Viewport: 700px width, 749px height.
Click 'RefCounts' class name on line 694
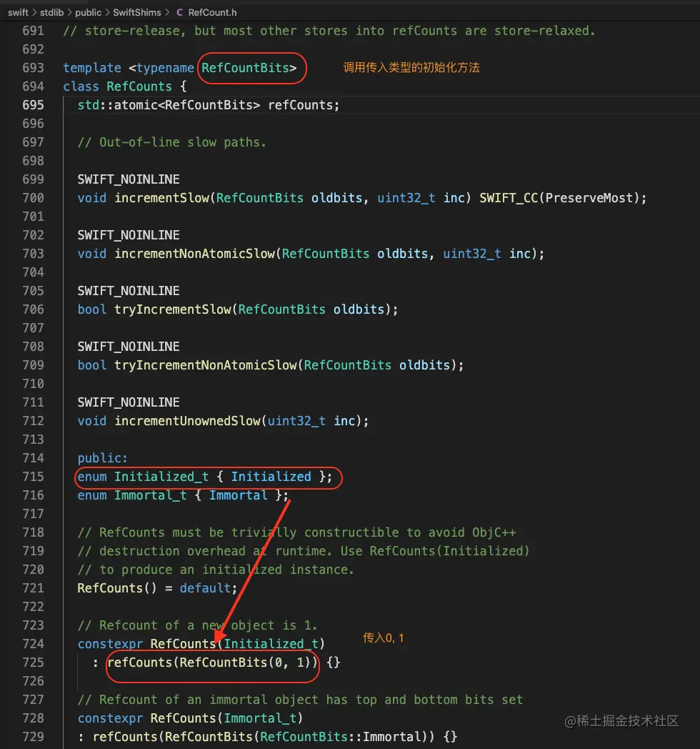click(x=139, y=86)
